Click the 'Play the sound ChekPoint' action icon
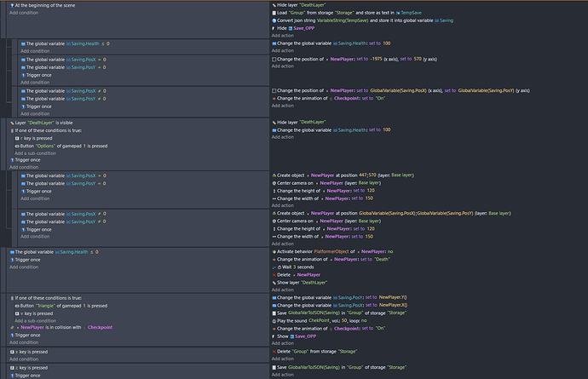The height and width of the screenshot is (379, 588). (274, 320)
